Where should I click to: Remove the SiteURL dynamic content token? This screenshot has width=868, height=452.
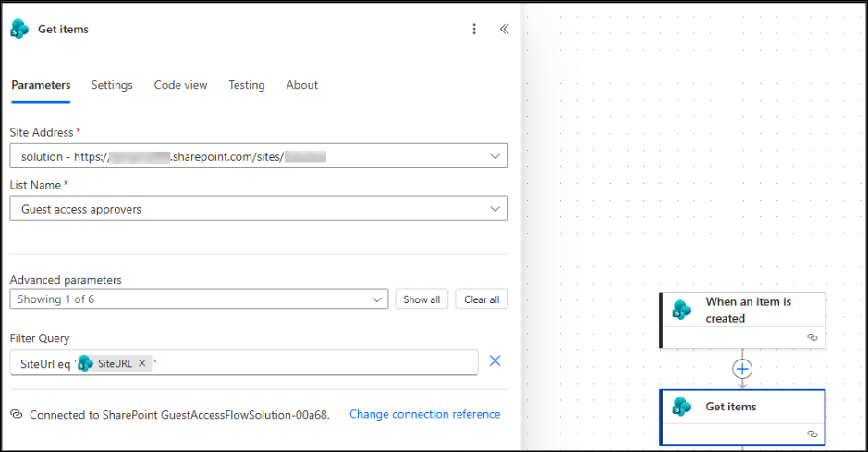[x=142, y=363]
